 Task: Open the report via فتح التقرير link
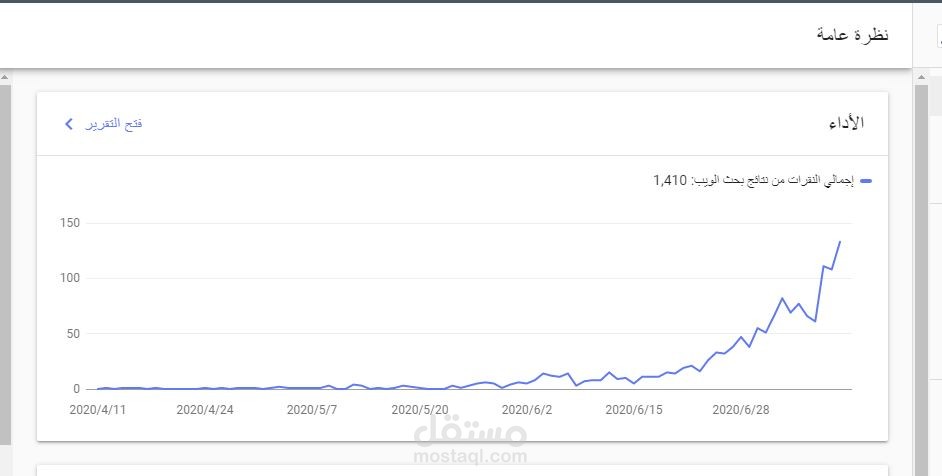[x=114, y=124]
